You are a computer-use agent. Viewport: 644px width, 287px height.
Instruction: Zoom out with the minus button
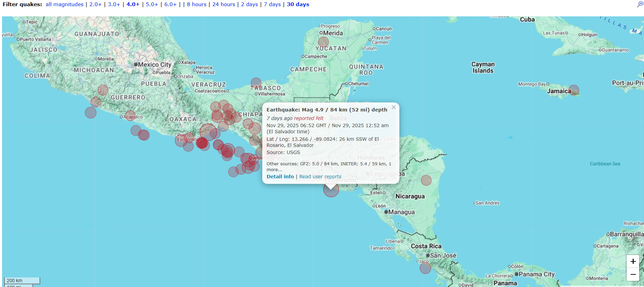633,274
